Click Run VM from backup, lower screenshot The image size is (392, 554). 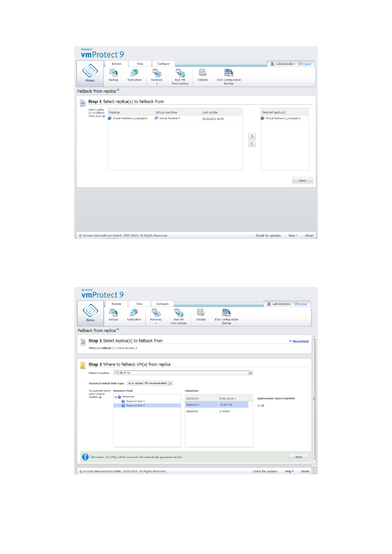pyautogui.click(x=179, y=312)
